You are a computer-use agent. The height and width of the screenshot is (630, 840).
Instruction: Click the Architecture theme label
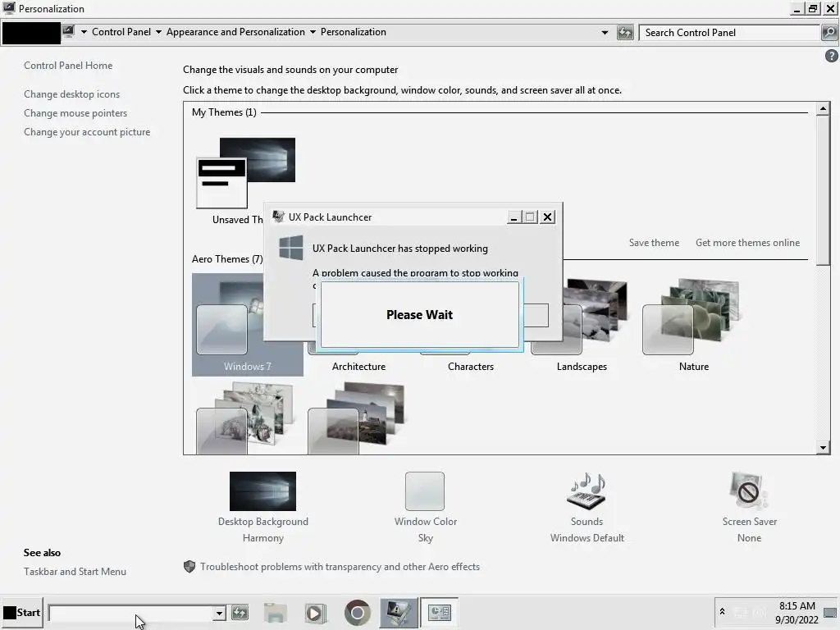point(358,367)
